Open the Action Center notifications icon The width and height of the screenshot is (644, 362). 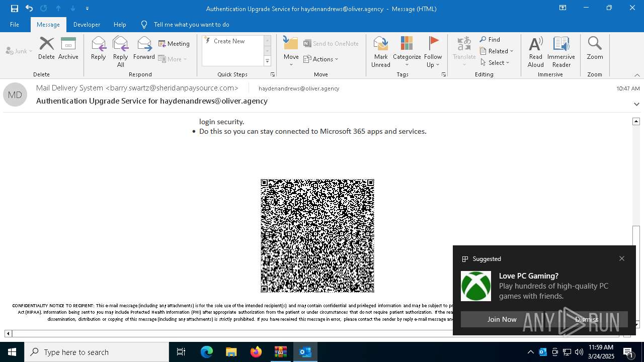[x=628, y=352]
